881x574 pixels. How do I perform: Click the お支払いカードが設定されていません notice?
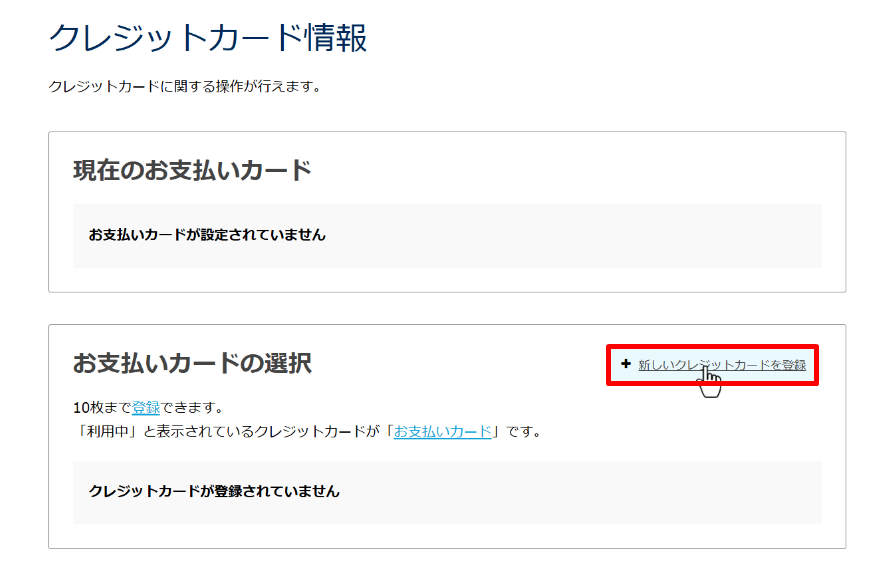click(207, 236)
